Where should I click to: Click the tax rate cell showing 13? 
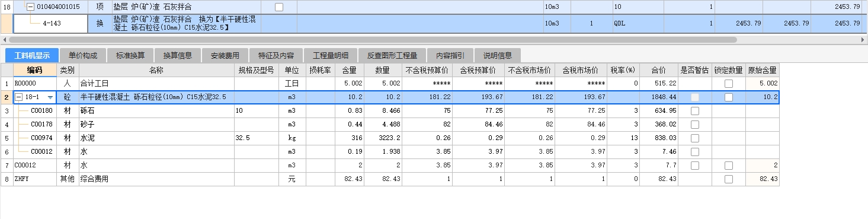point(623,138)
